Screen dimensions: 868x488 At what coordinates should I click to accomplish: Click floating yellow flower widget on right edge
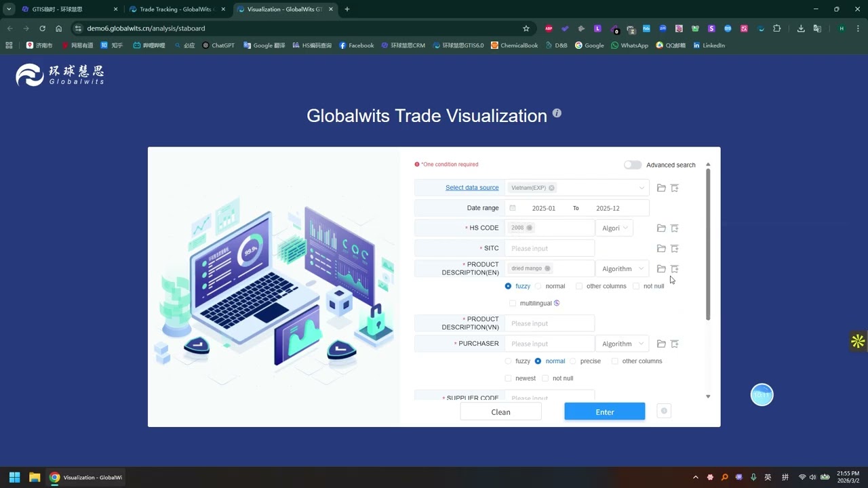tap(858, 341)
